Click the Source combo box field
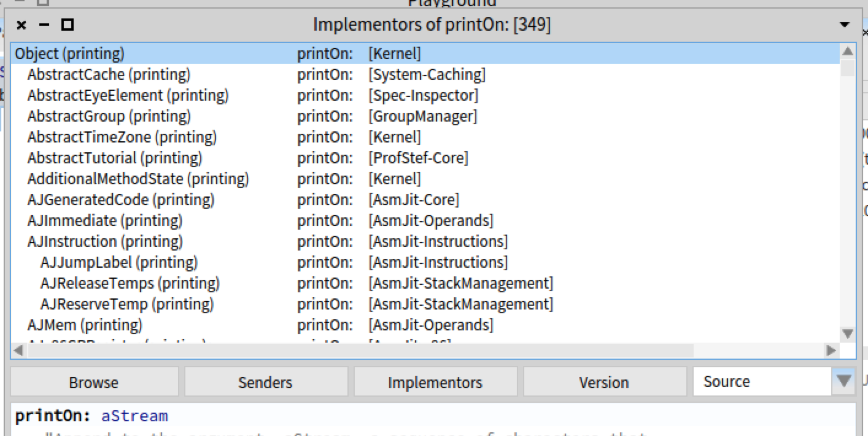 (762, 381)
